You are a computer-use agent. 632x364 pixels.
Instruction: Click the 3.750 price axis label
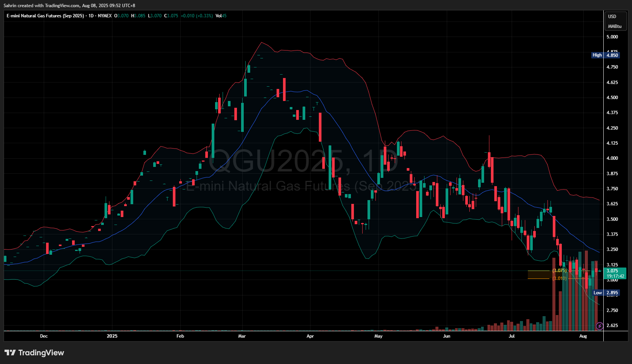click(x=612, y=189)
